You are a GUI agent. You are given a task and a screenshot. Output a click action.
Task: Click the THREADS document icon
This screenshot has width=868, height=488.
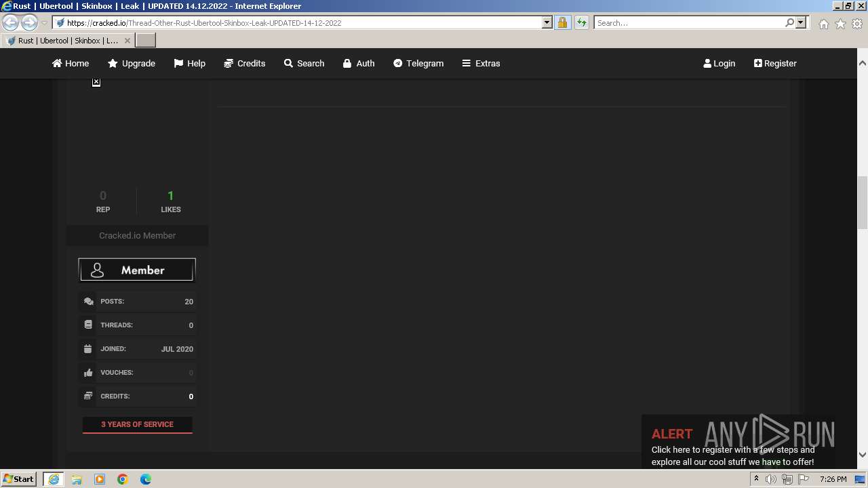tap(88, 325)
